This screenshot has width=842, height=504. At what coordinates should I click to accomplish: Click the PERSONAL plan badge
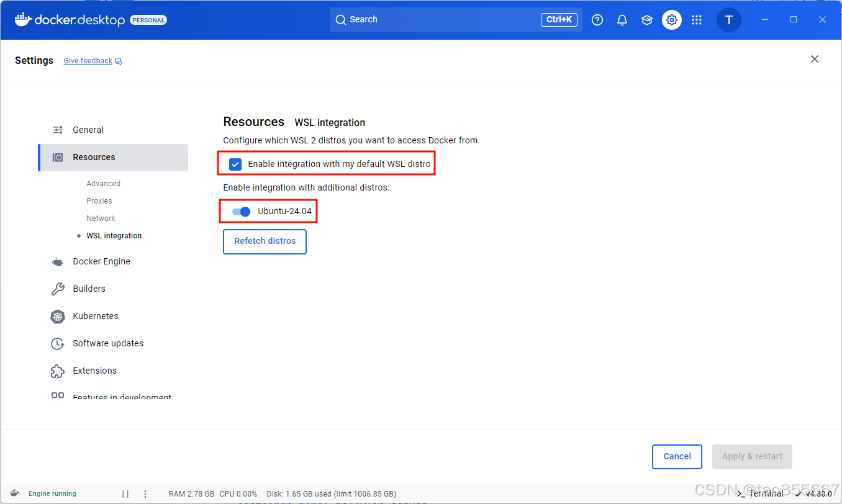pyautogui.click(x=148, y=20)
